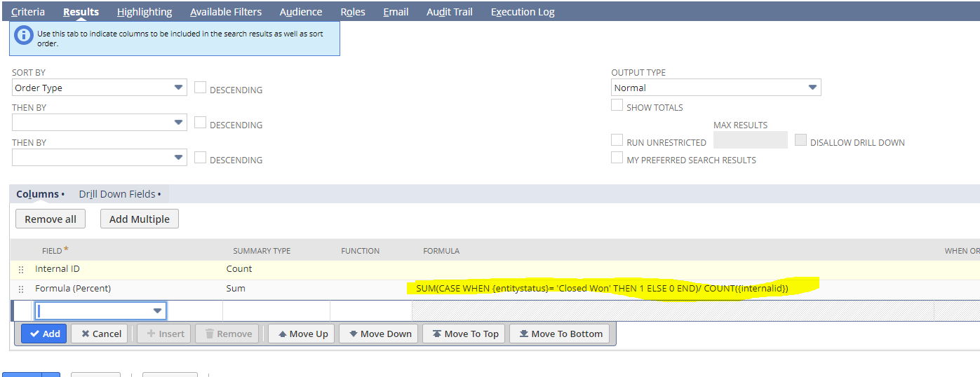Check My Preferred Search Results
This screenshot has height=377, width=980.
click(x=617, y=158)
